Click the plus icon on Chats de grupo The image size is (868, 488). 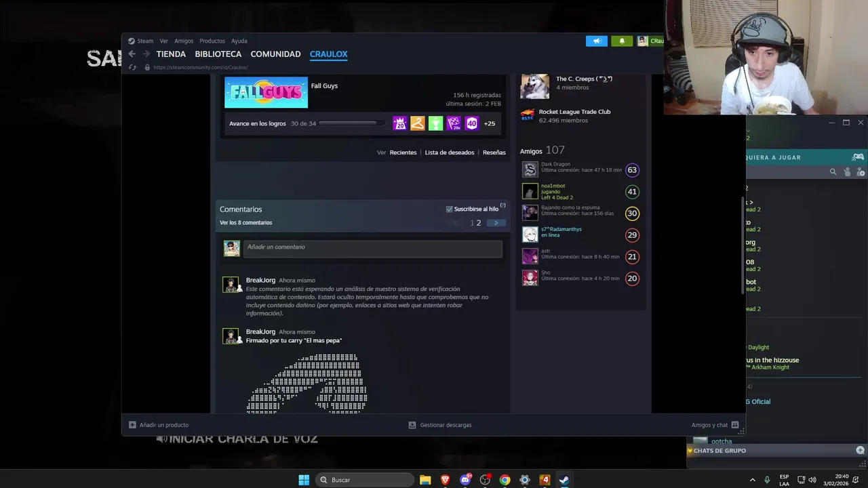coord(860,450)
